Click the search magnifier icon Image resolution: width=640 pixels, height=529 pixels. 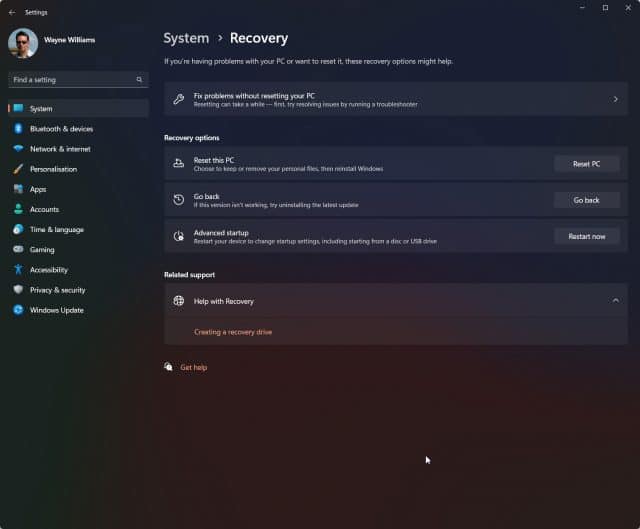(139, 80)
